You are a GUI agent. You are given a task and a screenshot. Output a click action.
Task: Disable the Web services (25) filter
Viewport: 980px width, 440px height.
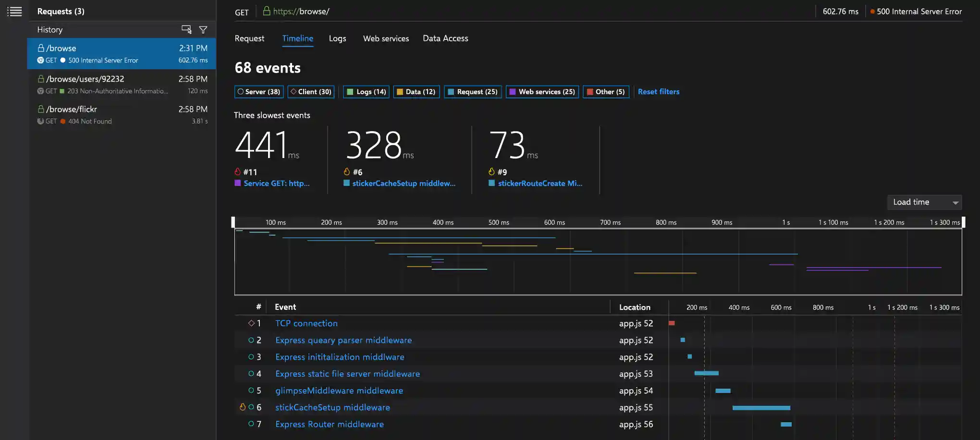pos(542,91)
